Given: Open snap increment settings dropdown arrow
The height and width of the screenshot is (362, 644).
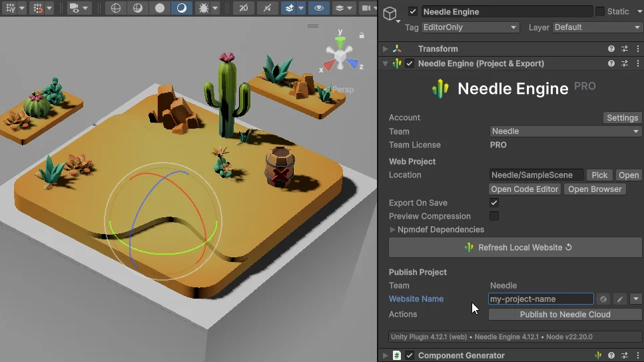Looking at the screenshot, I should point(49,8).
